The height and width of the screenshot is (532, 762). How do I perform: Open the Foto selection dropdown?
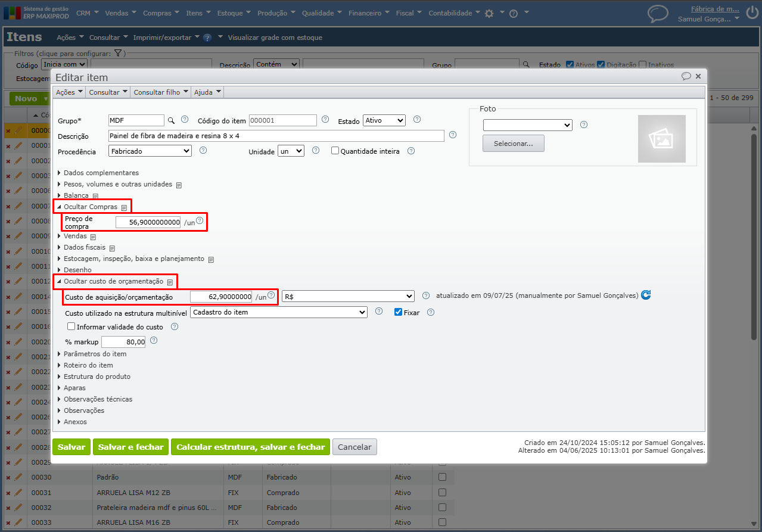click(x=528, y=125)
